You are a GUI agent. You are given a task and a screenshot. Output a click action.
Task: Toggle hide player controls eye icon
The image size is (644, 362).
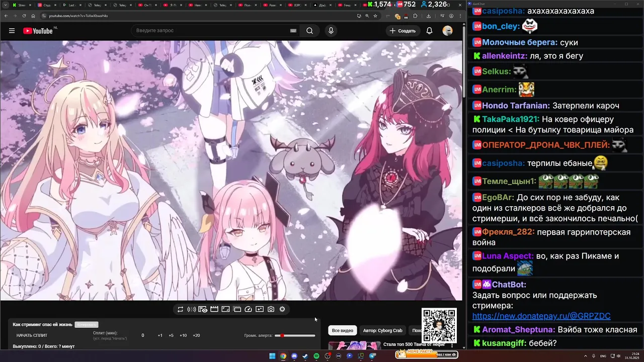pyautogui.click(x=203, y=309)
